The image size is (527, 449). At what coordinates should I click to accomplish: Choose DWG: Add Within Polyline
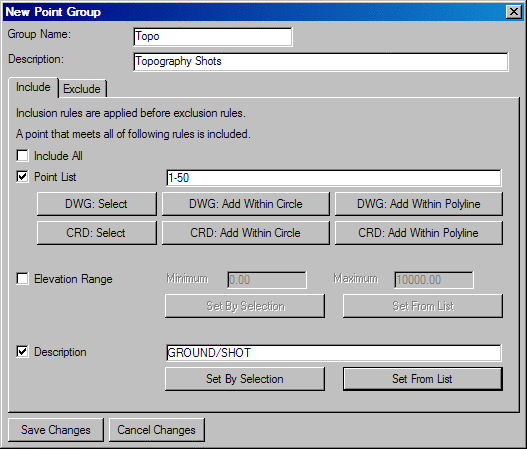419,204
